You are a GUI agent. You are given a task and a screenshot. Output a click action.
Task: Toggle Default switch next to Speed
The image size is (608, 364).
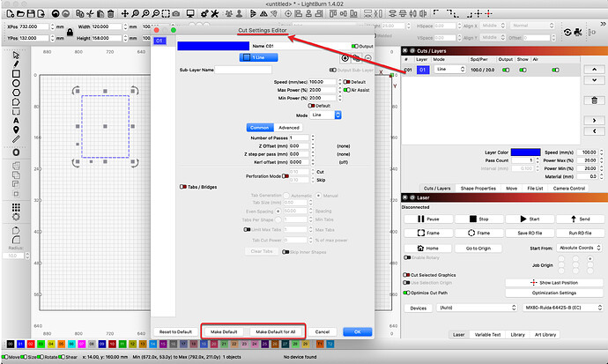[346, 82]
